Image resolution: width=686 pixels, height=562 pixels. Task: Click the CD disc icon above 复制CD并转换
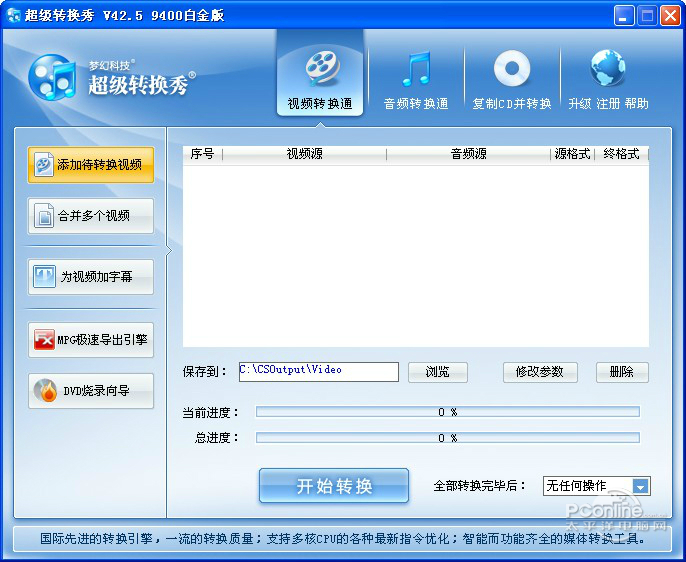tap(511, 68)
